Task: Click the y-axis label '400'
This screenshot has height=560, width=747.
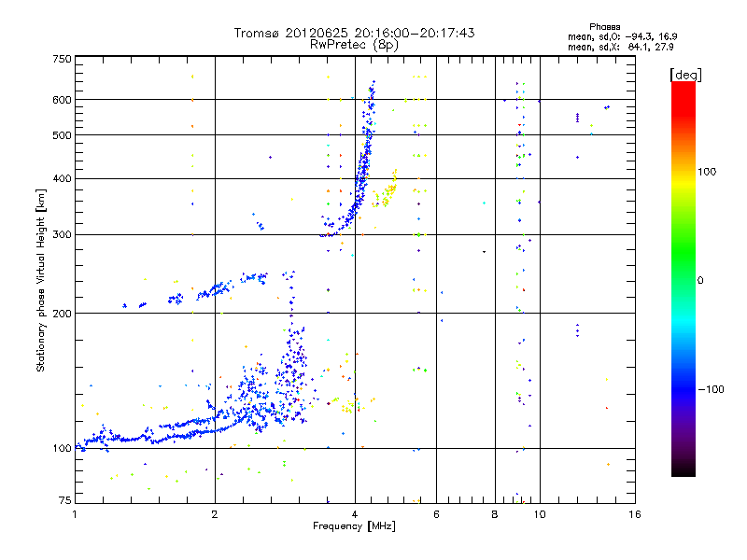Action: (62, 178)
